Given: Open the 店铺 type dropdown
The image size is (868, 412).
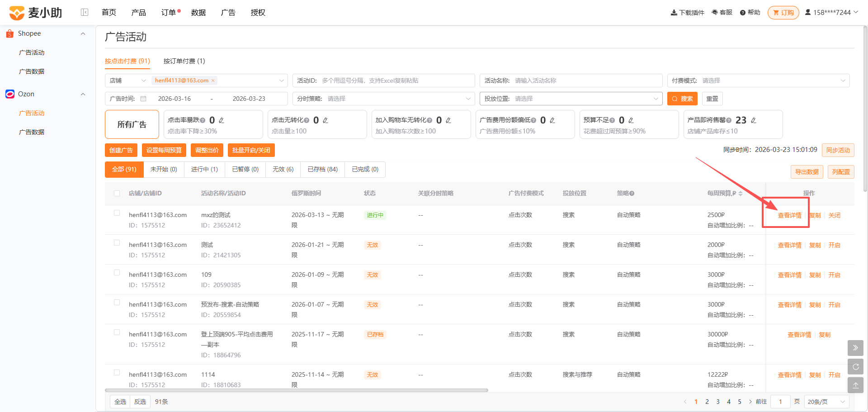Looking at the screenshot, I should [x=128, y=81].
